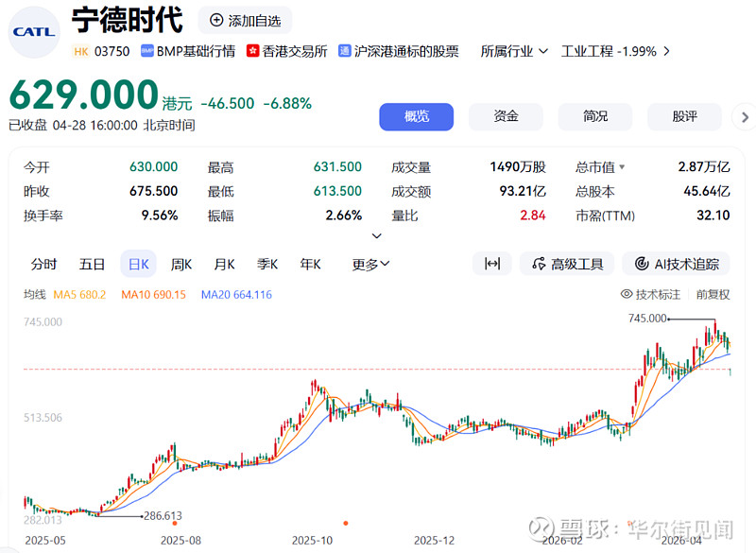Screen dimensions: 756x553
Task: Click the 成交量 value 1490万股
Action: 518,166
